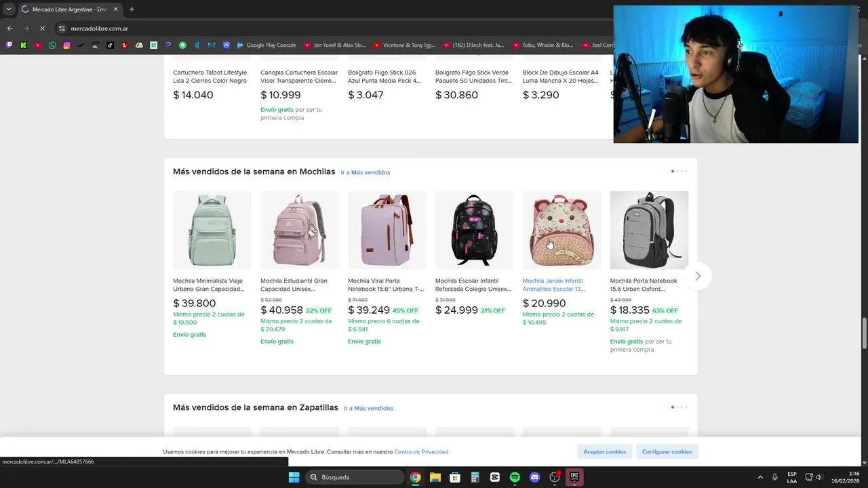Open green Mochila Minimalista Viaje thumbnail

point(212,230)
